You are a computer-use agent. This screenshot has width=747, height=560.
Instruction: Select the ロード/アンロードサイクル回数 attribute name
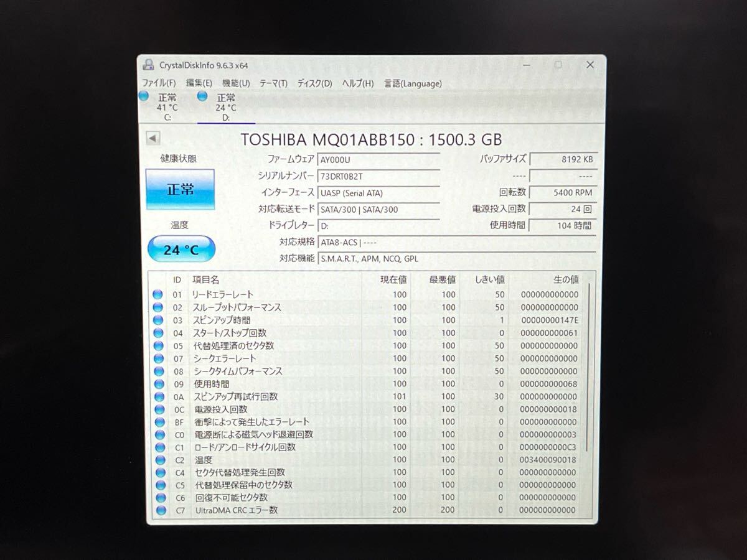[245, 447]
